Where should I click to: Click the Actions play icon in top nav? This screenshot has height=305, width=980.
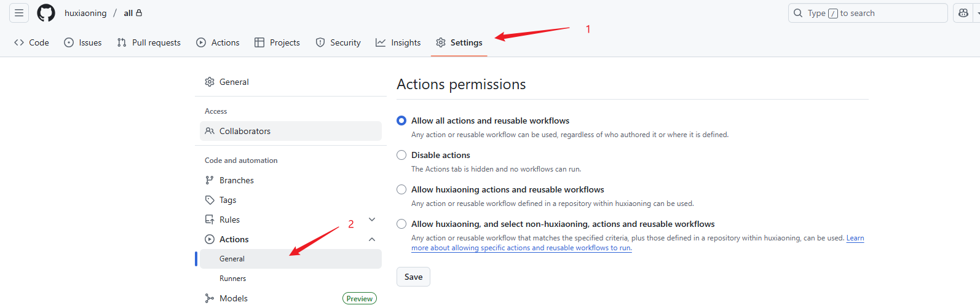[201, 42]
